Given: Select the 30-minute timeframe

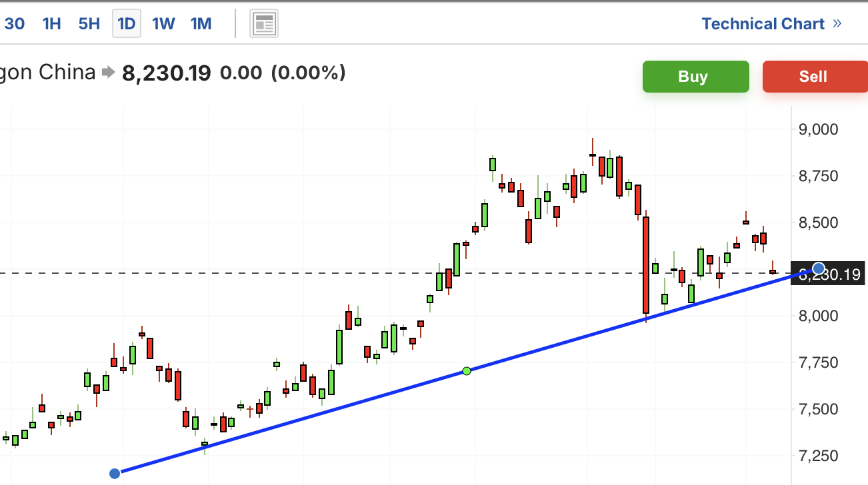Looking at the screenshot, I should (x=14, y=24).
